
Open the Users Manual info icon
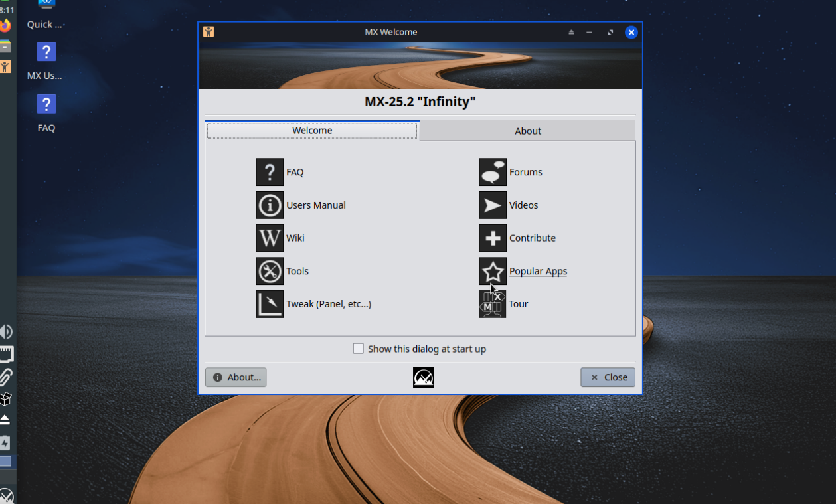pyautogui.click(x=270, y=205)
